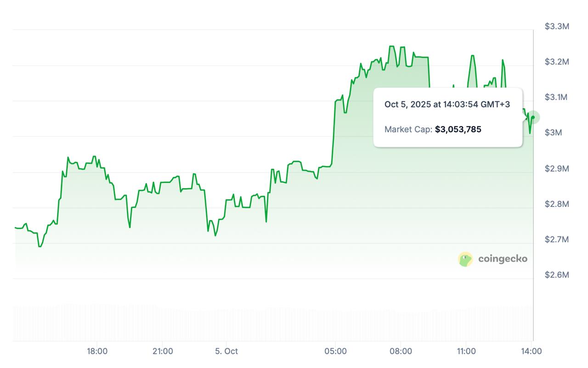Viewport: 588px width, 368px height.
Task: Click the $2.8M y-axis label
Action: [x=557, y=204]
